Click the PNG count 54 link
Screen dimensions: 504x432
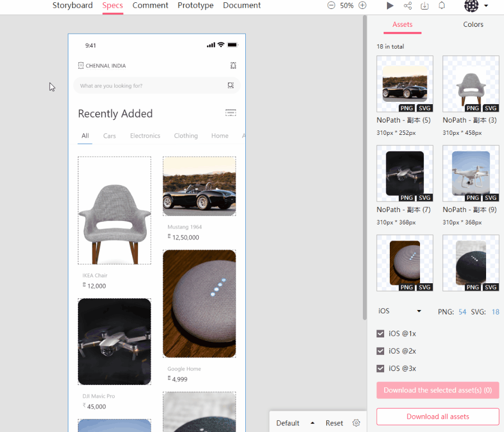pyautogui.click(x=462, y=312)
